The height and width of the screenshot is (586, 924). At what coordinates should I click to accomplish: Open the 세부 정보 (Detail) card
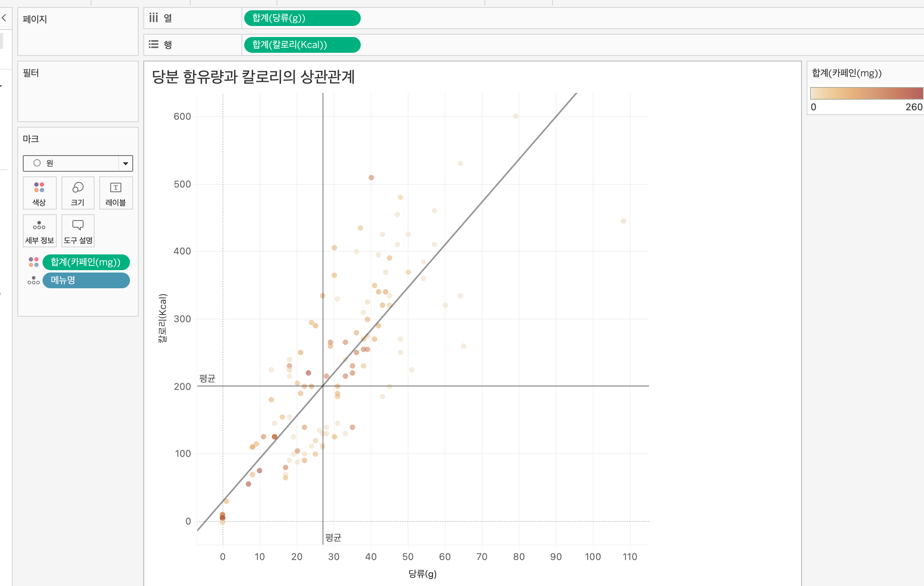(x=39, y=231)
